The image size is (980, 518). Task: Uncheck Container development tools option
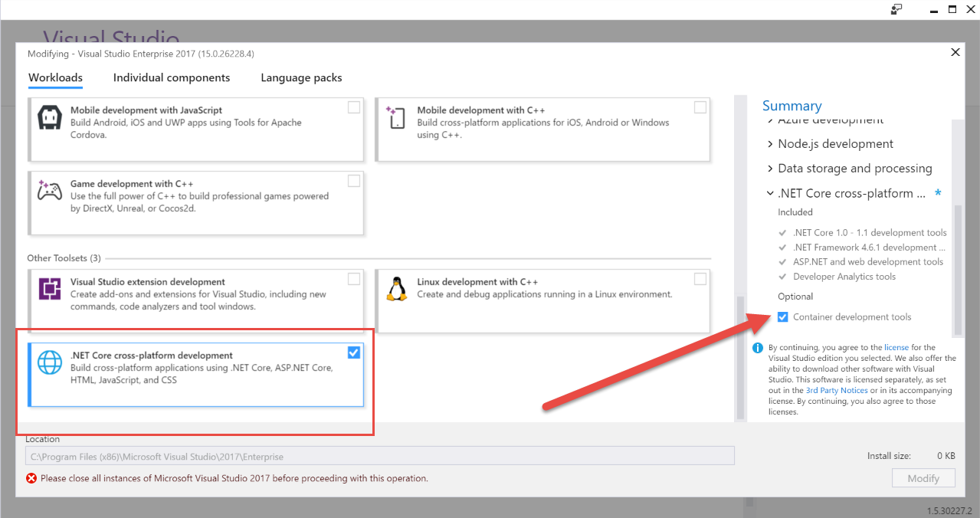tap(782, 317)
